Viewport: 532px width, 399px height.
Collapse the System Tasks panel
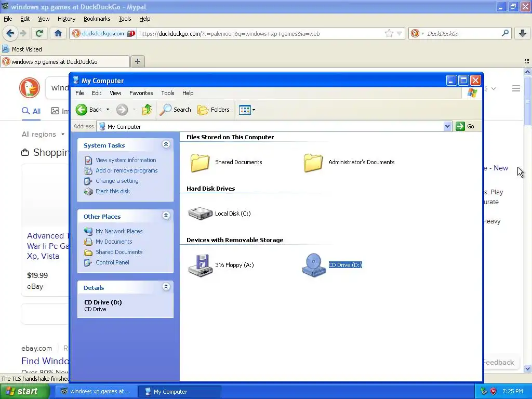click(x=166, y=144)
